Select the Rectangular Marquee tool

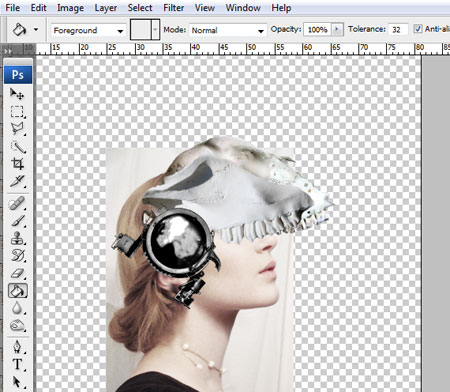coord(17,112)
